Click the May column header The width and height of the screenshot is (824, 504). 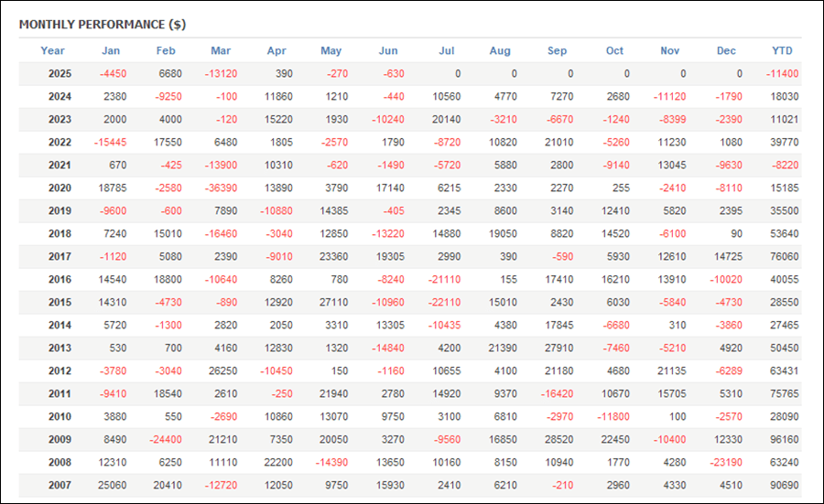331,50
